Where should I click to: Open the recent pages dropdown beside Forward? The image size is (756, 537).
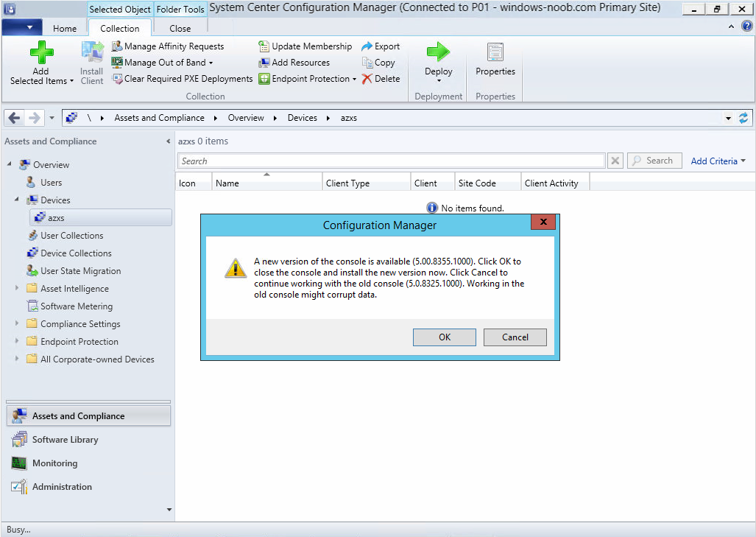tap(52, 118)
